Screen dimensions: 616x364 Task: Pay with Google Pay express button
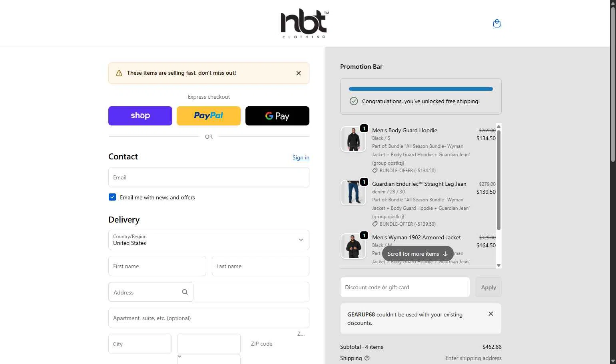277,116
